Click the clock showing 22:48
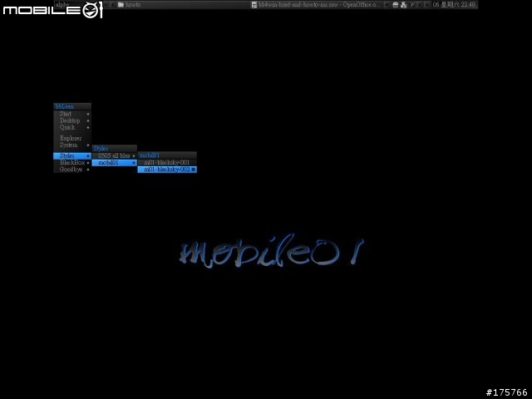The height and width of the screenshot is (399, 532). pyautogui.click(x=454, y=5)
